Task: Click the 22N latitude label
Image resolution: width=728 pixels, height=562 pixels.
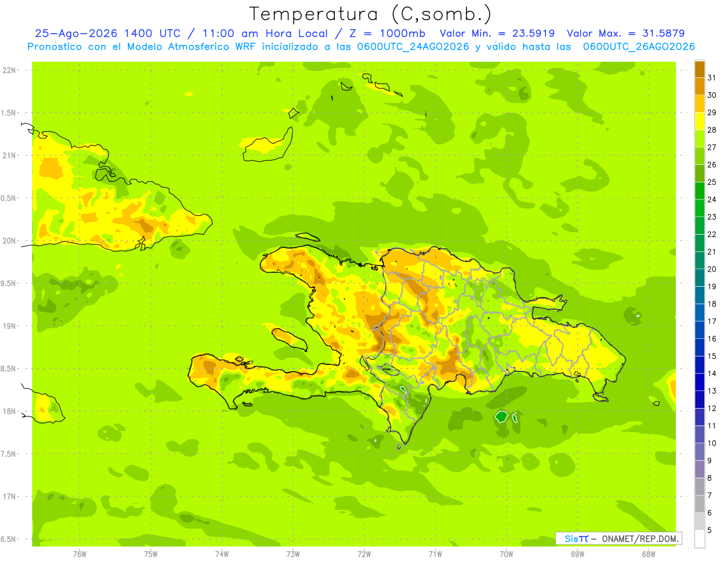Action: coord(10,70)
